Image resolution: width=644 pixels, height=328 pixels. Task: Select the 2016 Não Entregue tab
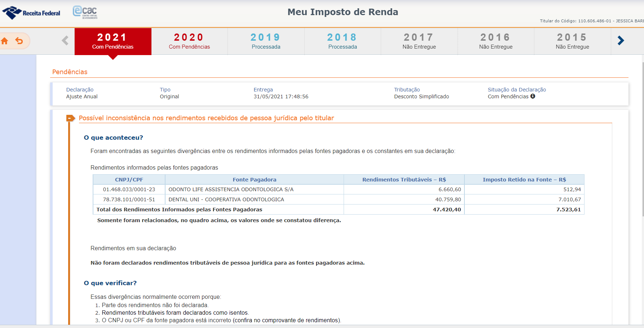click(495, 41)
